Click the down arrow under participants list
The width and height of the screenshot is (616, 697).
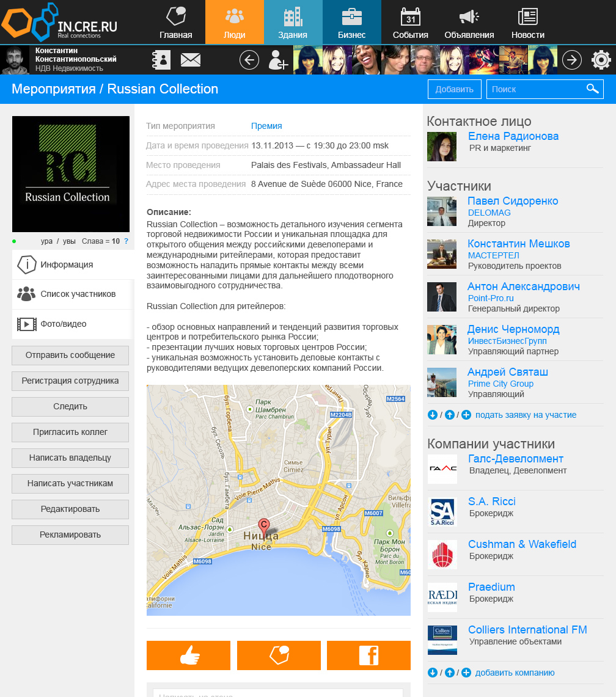[x=432, y=415]
